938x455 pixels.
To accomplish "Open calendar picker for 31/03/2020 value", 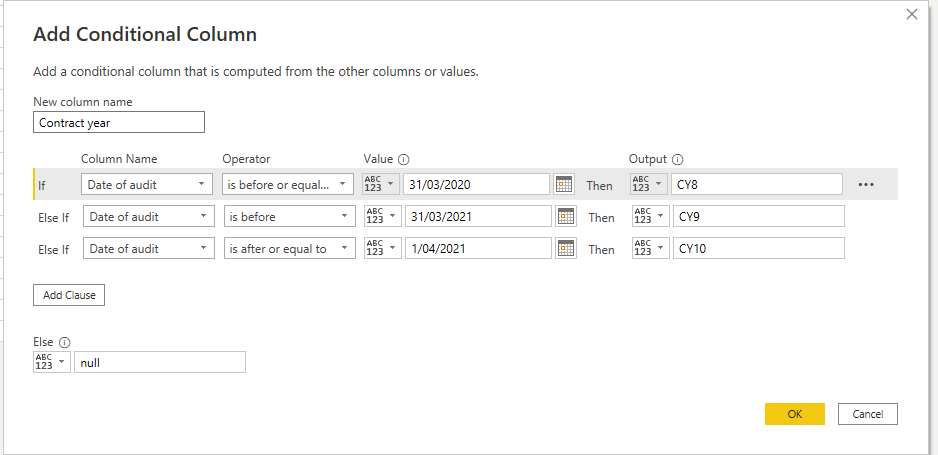I will click(563, 185).
